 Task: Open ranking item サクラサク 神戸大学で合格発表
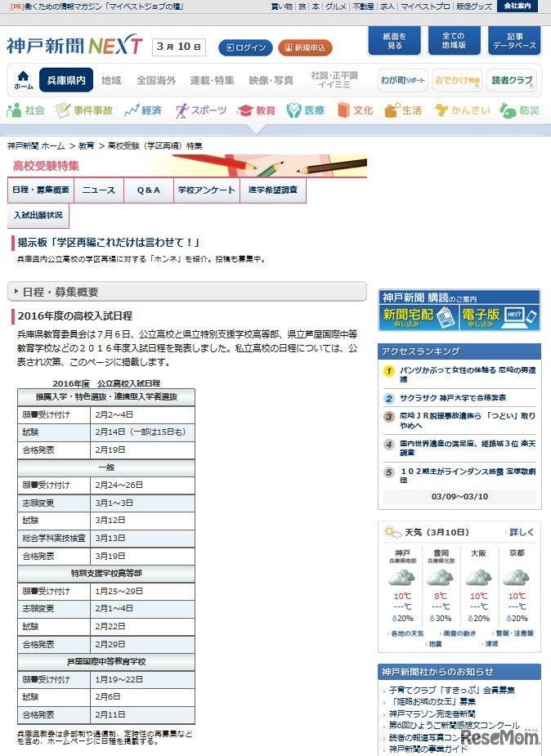[x=453, y=398]
